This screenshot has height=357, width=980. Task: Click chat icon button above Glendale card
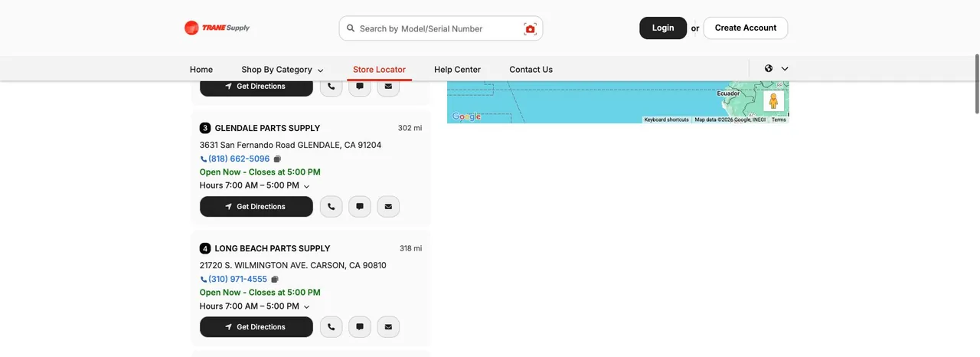[x=360, y=87]
